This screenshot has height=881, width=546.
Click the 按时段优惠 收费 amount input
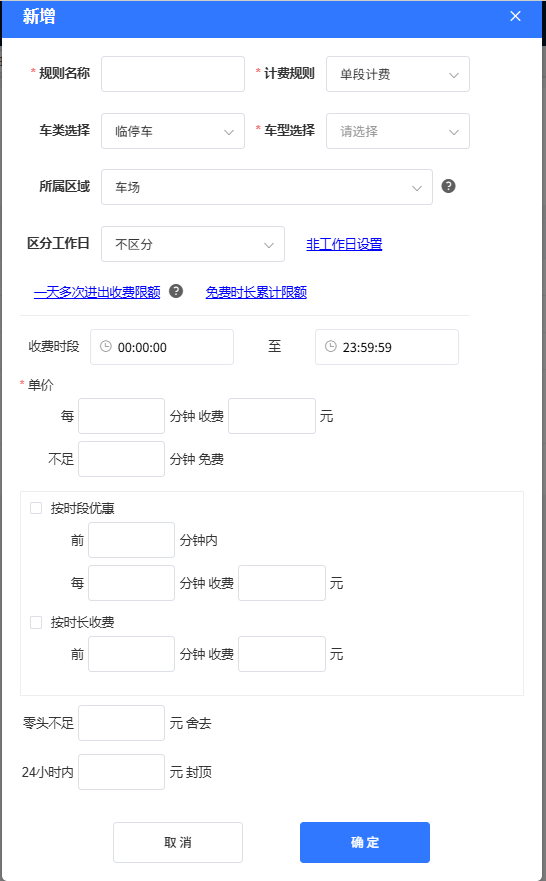[282, 583]
